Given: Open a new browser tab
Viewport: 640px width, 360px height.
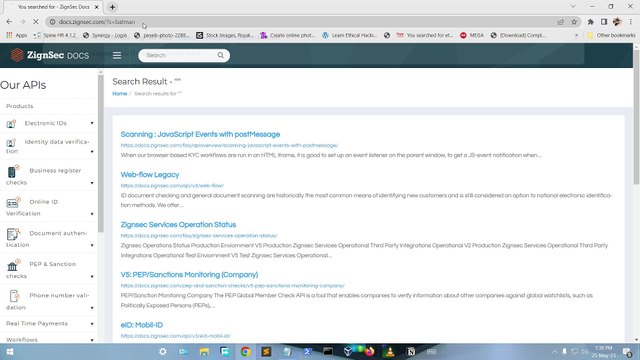Looking at the screenshot, I should pyautogui.click(x=112, y=7).
